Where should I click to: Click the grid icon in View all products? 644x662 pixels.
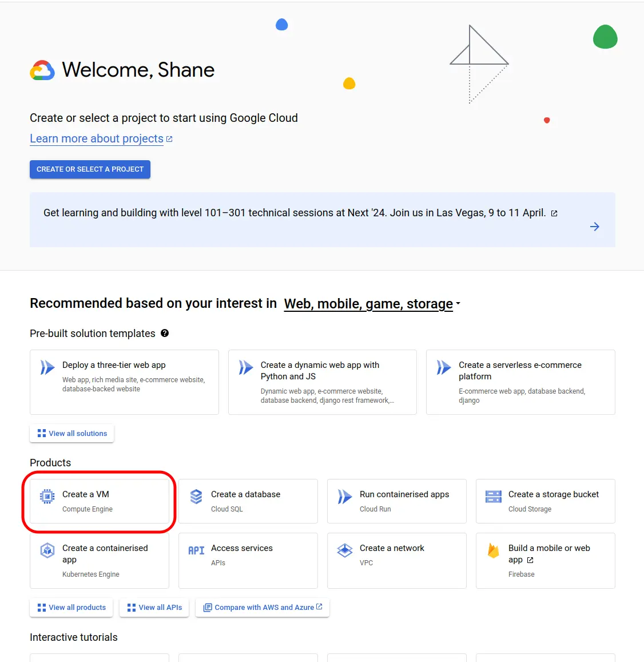click(41, 608)
